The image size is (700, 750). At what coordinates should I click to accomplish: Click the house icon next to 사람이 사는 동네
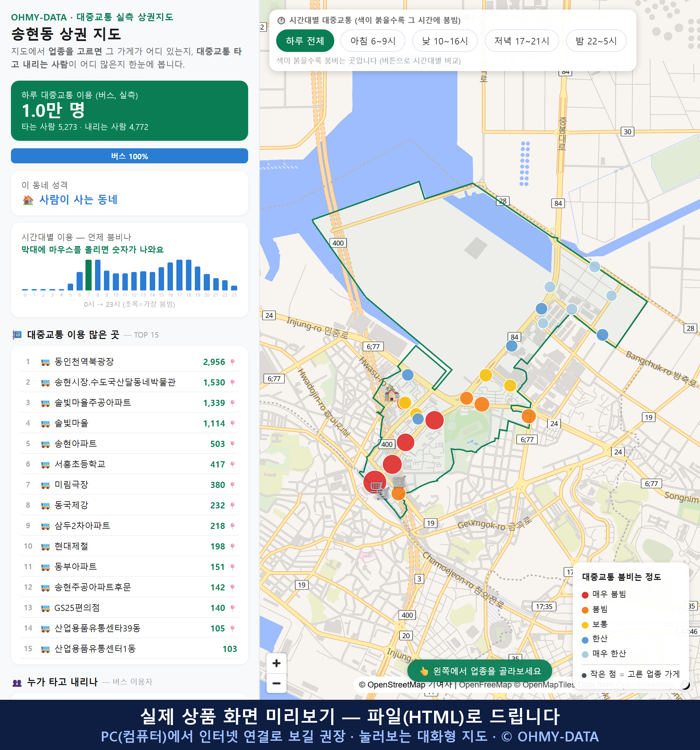tap(28, 200)
